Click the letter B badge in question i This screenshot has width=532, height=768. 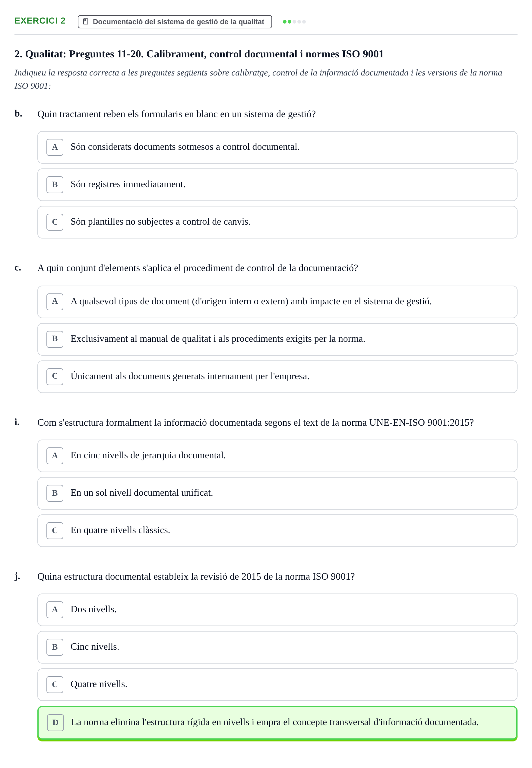[55, 493]
